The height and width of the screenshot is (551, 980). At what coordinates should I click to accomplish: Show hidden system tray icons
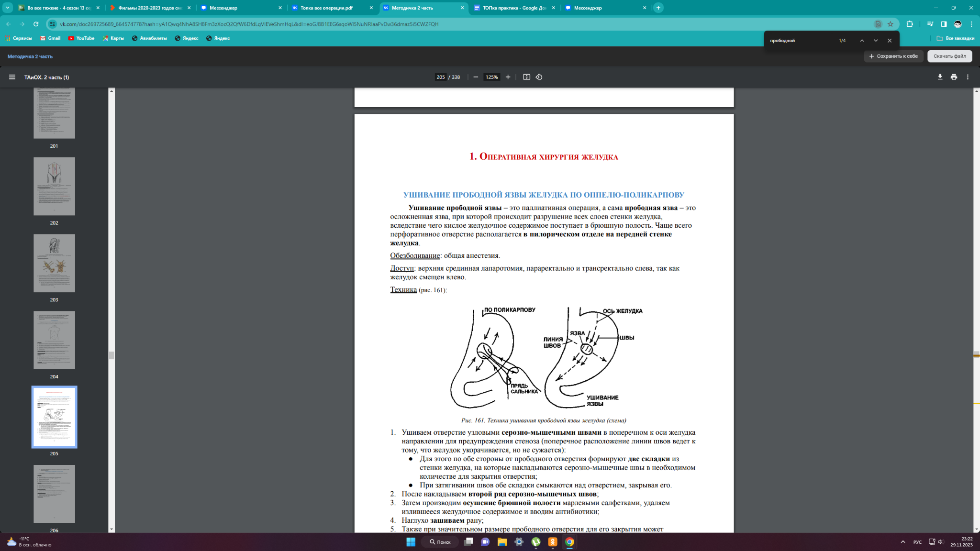(902, 542)
